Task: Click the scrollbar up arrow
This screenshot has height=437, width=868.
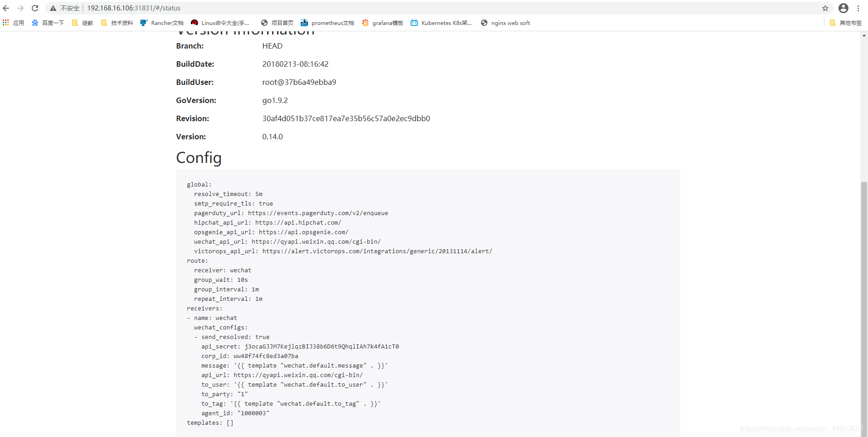Action: coord(864,35)
